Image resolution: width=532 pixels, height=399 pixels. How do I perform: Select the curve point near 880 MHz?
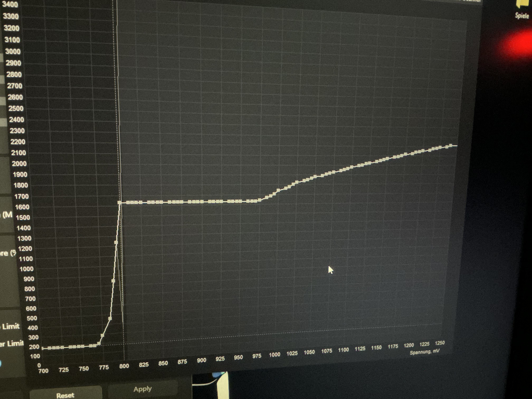pyautogui.click(x=113, y=281)
